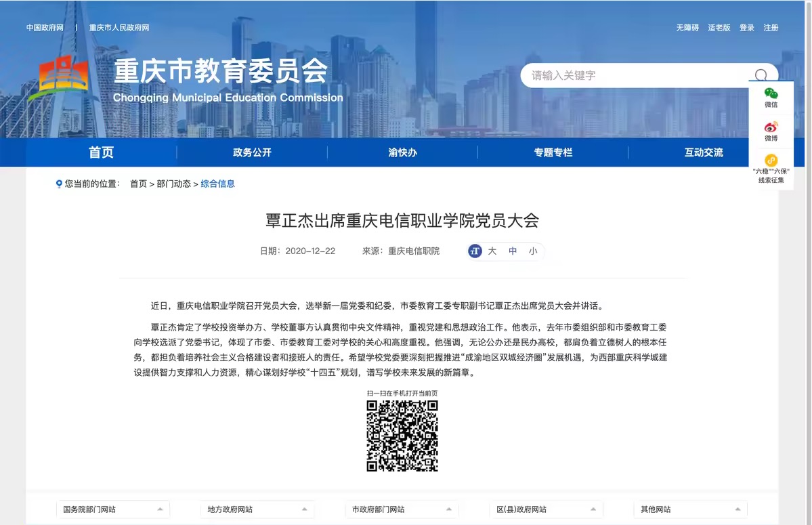
Task: Open the 中国政府网 link
Action: click(x=45, y=28)
